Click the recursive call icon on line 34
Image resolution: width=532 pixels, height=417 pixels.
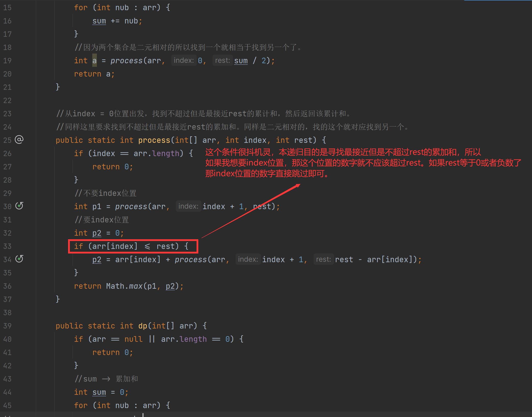pyautogui.click(x=19, y=259)
